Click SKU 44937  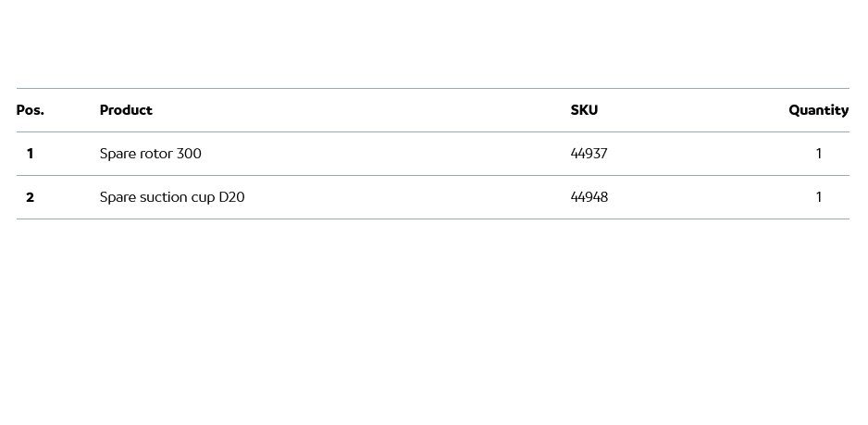coord(589,154)
